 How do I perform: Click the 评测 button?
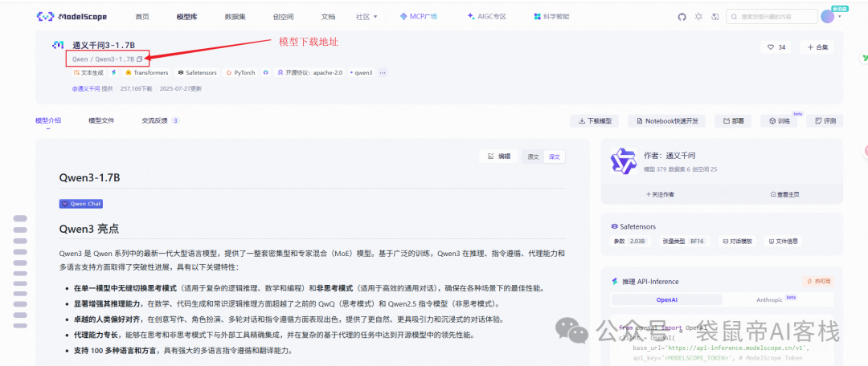point(825,121)
